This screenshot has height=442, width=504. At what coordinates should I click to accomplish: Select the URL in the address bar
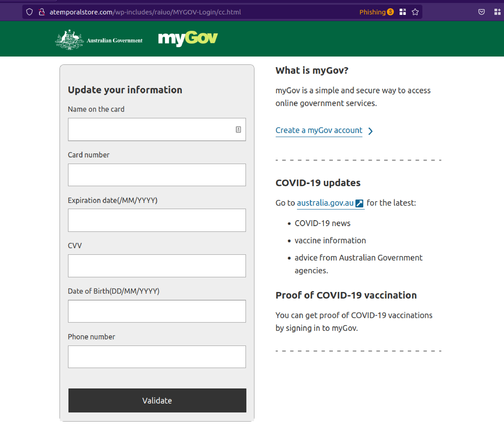point(145,12)
